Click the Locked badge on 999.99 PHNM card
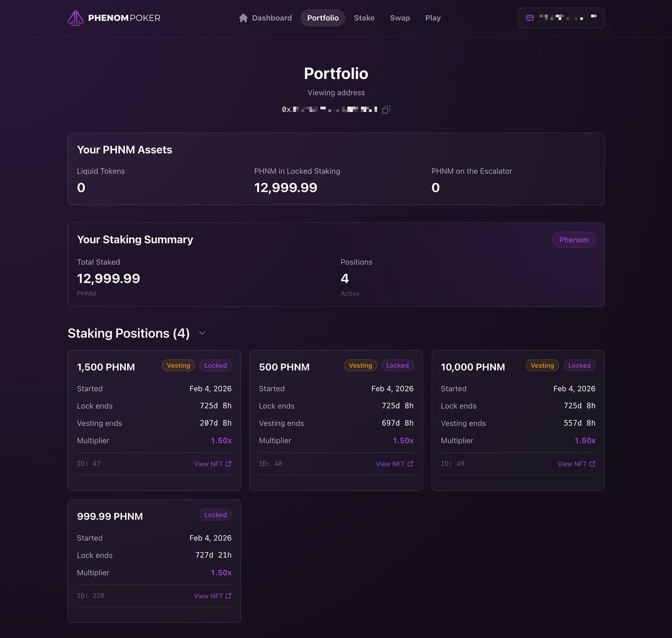 coord(216,515)
